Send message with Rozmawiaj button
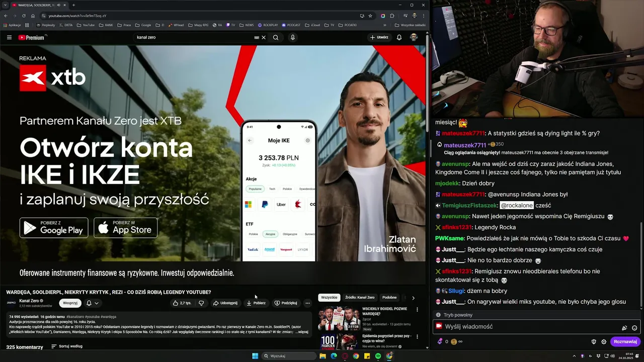This screenshot has width=644, height=362. (625, 342)
